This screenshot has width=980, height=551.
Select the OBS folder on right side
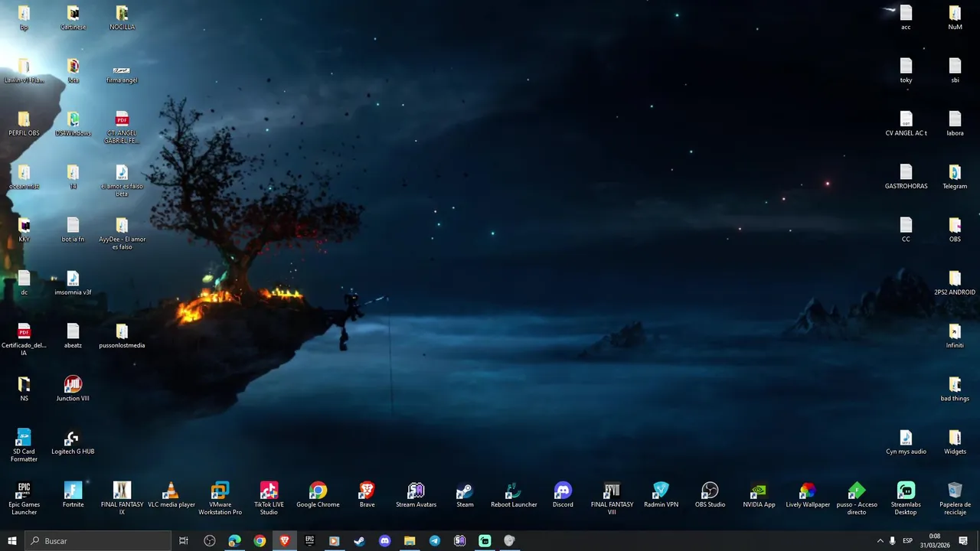(955, 230)
